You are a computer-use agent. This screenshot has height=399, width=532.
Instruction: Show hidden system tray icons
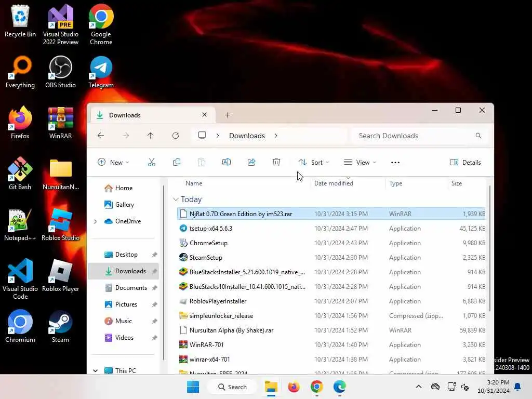(419, 387)
